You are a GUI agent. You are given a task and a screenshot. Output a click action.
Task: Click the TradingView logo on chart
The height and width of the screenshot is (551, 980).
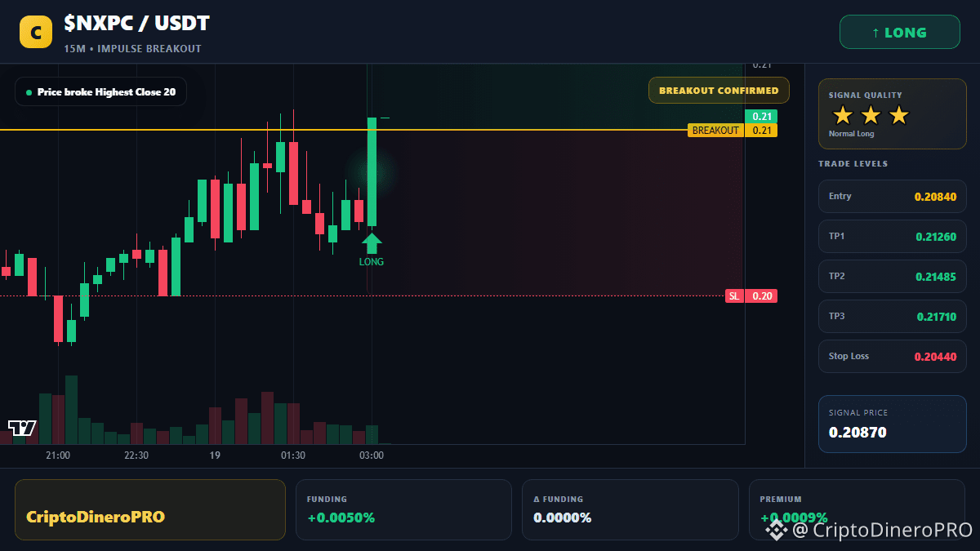click(x=22, y=428)
